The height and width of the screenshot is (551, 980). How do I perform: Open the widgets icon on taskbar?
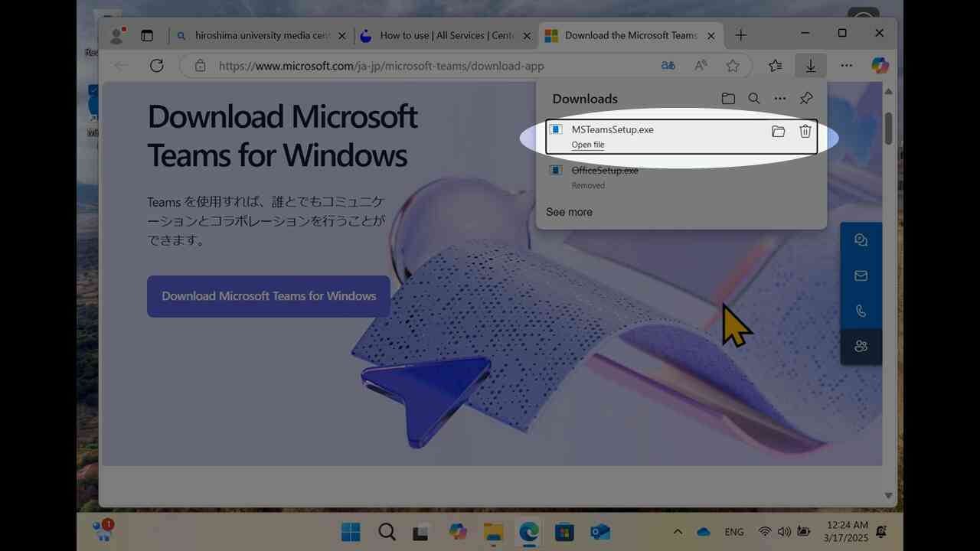coord(102,530)
